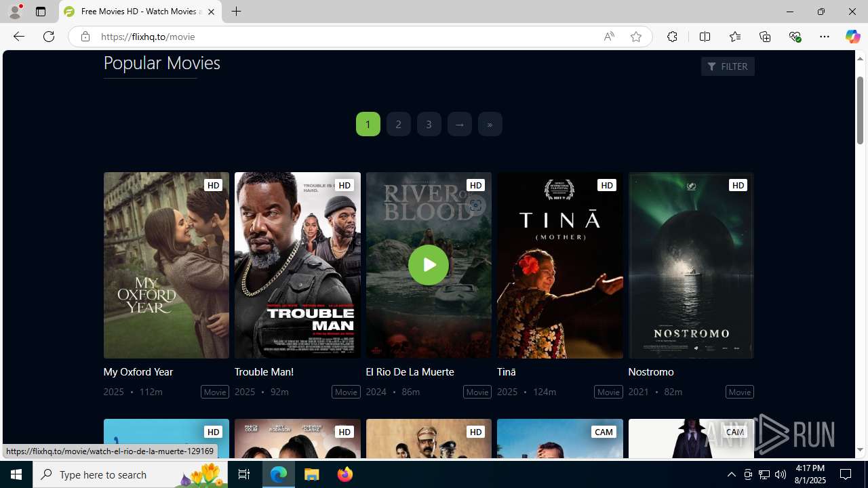Open El Rio De La Muerte title
The image size is (868, 488).
(410, 371)
